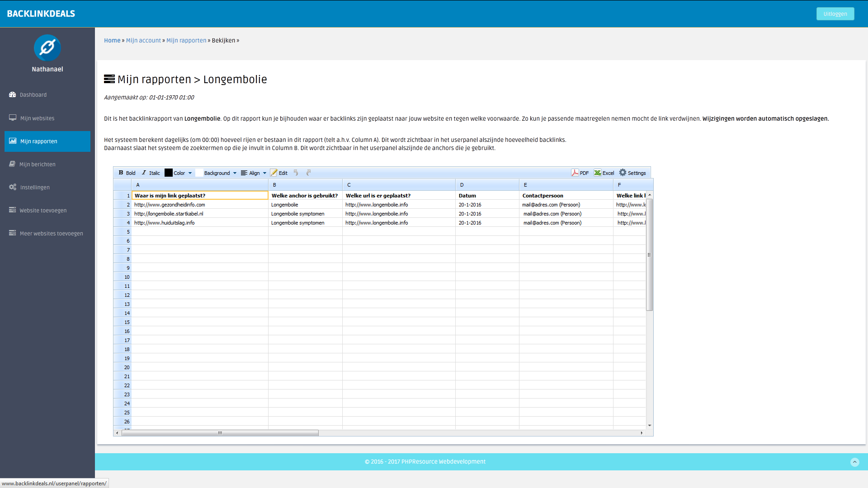
Task: Open Mijn berichten in the sidebar
Action: click(x=47, y=164)
